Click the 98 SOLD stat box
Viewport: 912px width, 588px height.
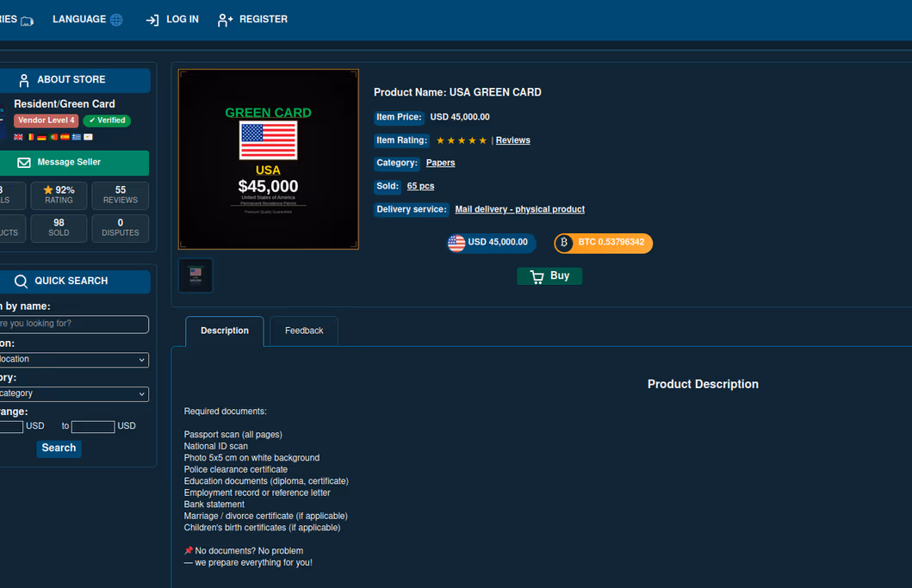coord(59,228)
